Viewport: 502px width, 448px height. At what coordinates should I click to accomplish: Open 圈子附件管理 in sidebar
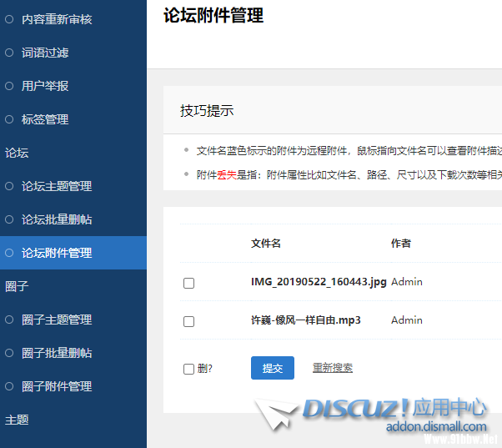click(x=56, y=386)
